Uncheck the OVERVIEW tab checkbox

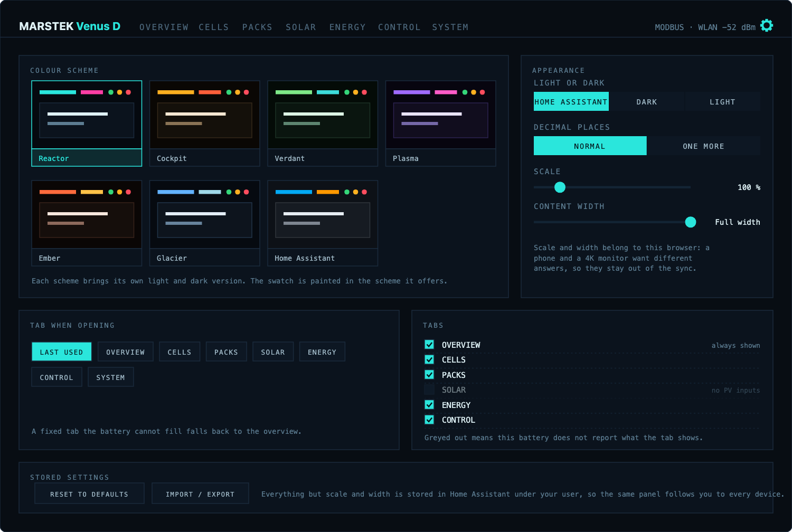point(429,345)
